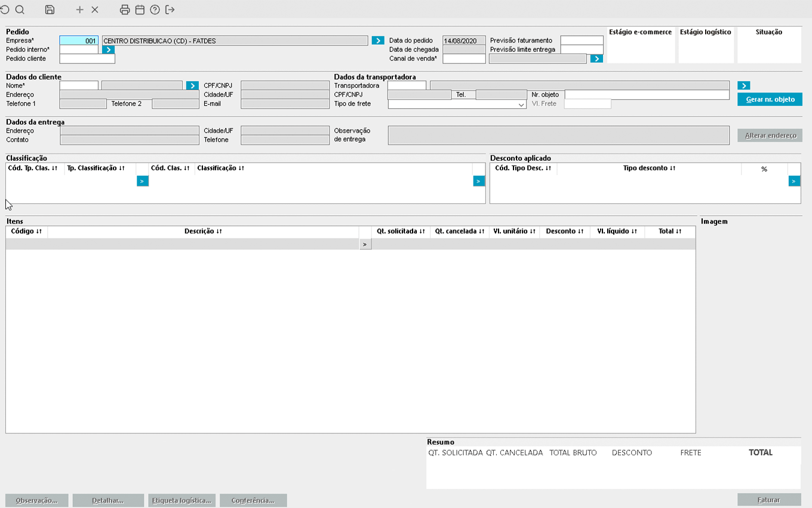The height and width of the screenshot is (508, 812).
Task: Open Canal de venda lookup arrow
Action: (x=596, y=59)
